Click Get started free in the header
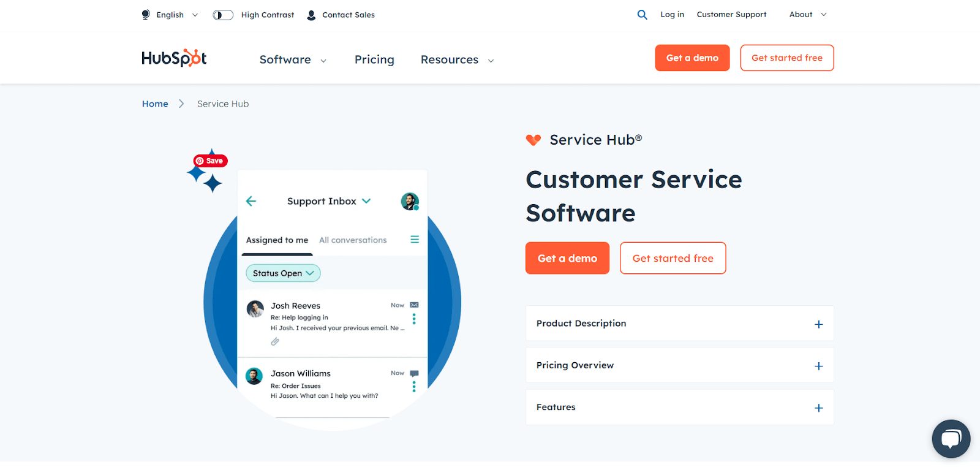Screen dimensions: 980x467 (x=787, y=58)
